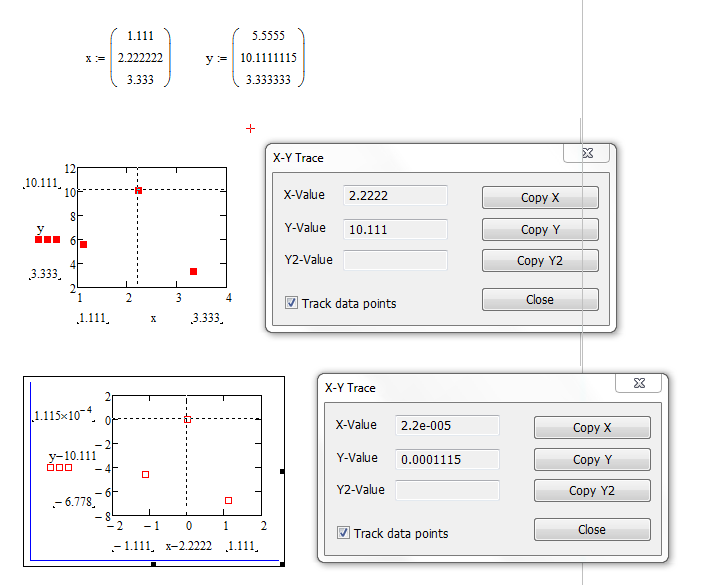The width and height of the screenshot is (705, 585).
Task: Toggle Track data points in upper trace dialog
Action: pyautogui.click(x=291, y=303)
